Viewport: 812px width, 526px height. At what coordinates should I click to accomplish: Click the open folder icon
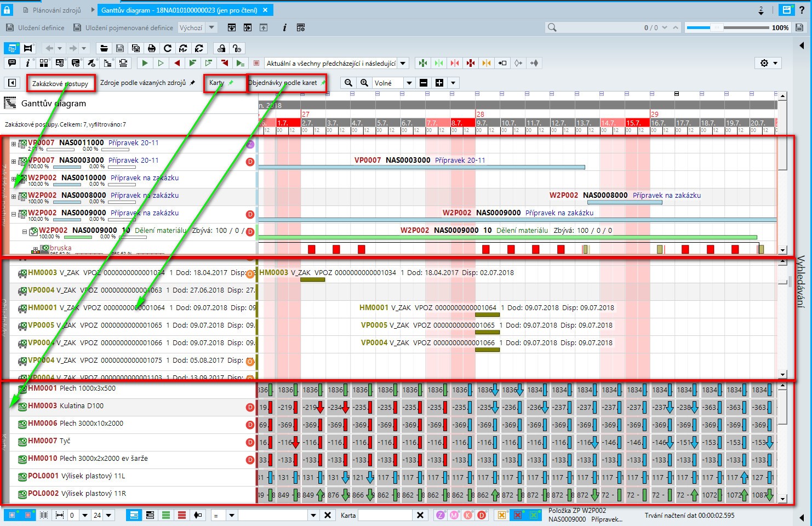[104, 48]
